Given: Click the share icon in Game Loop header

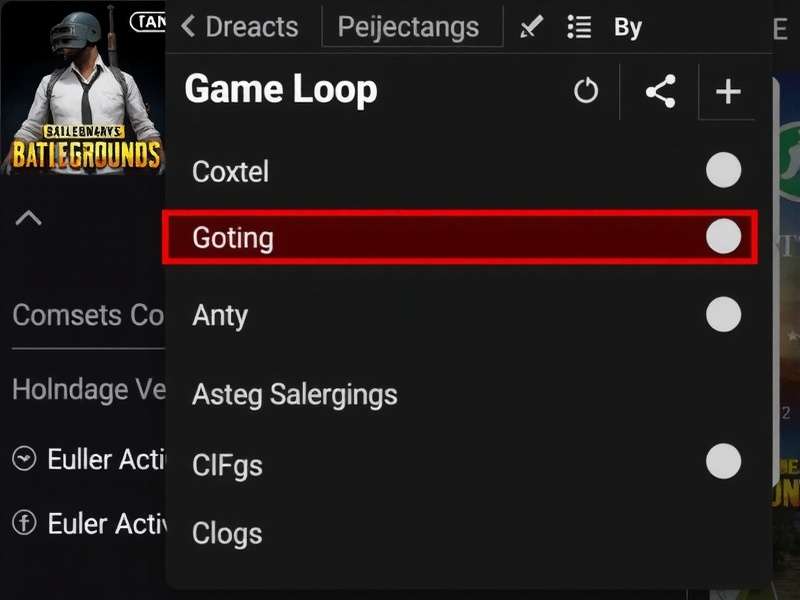Looking at the screenshot, I should click(x=659, y=92).
